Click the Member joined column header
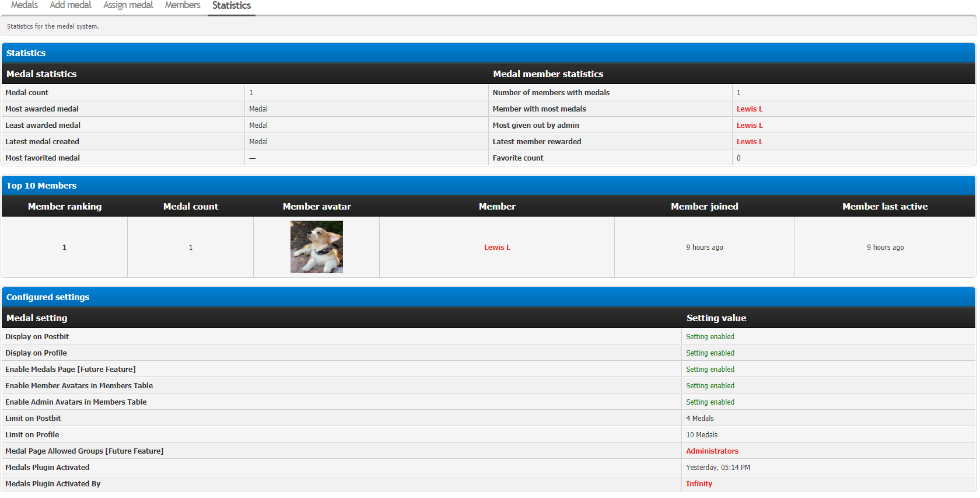This screenshot has height=498, width=980. [704, 207]
